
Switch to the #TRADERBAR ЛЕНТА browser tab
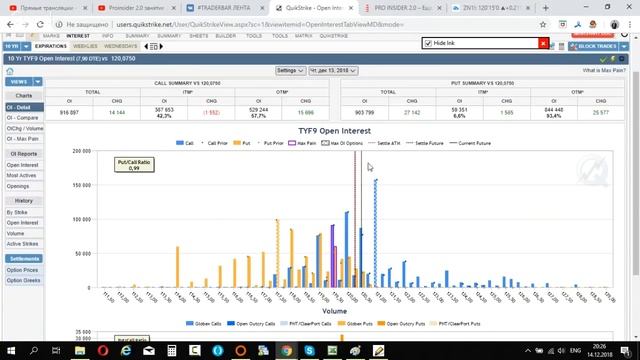(225, 8)
